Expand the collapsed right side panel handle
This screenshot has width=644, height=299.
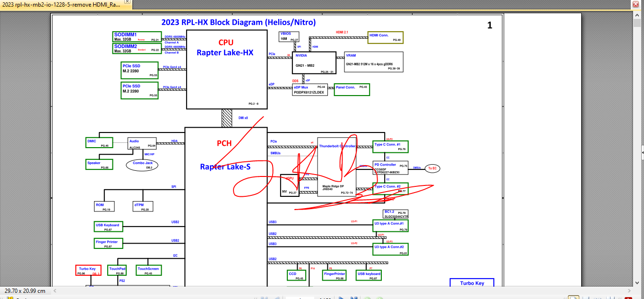642,152
